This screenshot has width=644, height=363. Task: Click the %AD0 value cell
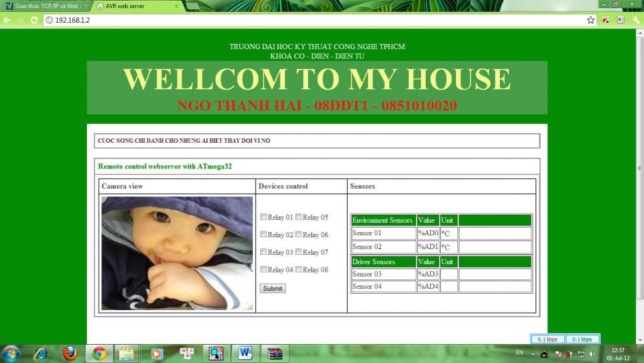click(x=428, y=233)
